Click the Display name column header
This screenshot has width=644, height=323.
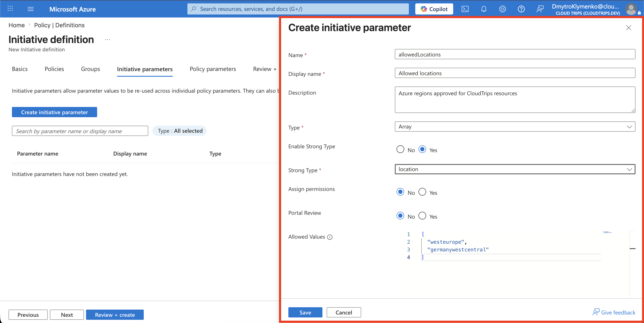pos(130,154)
